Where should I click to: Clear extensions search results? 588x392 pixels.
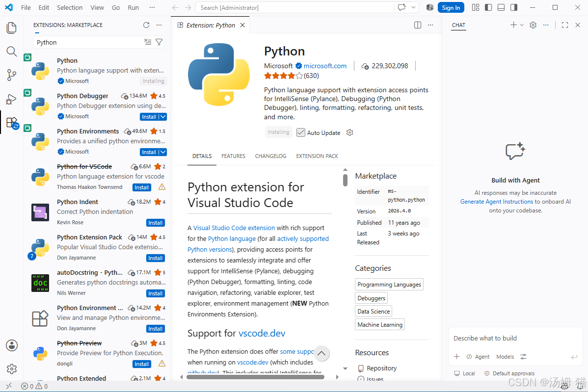pyautogui.click(x=148, y=42)
